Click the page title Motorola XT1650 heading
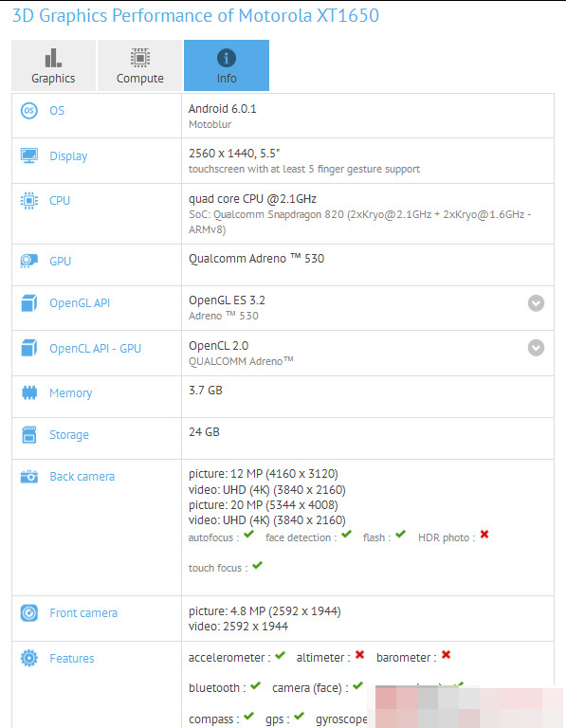This screenshot has height=728, width=566. point(195,16)
